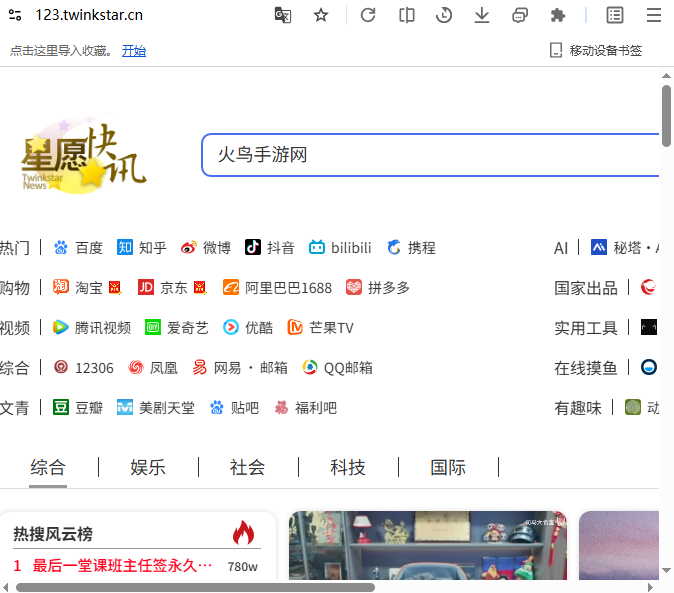
Task: Open 知乎 link
Action: point(142,248)
